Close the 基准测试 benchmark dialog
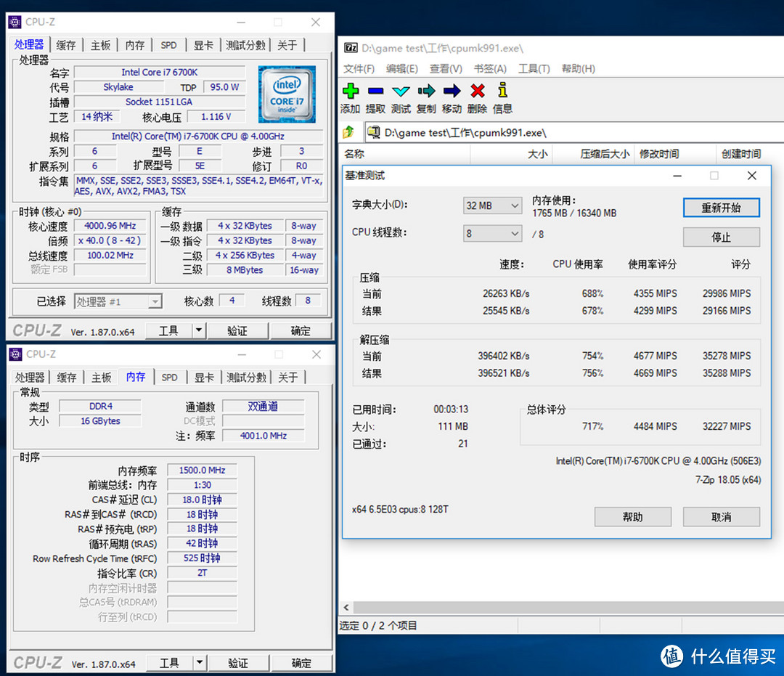 [751, 176]
